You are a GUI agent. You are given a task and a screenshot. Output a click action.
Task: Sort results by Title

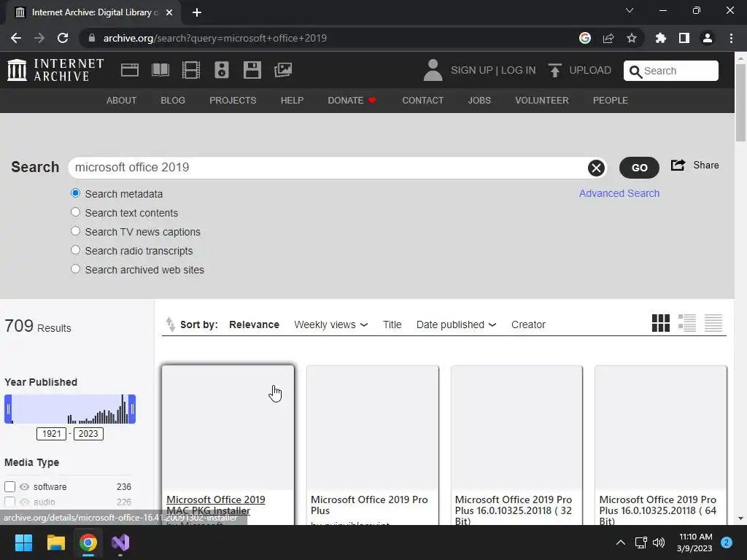392,324
